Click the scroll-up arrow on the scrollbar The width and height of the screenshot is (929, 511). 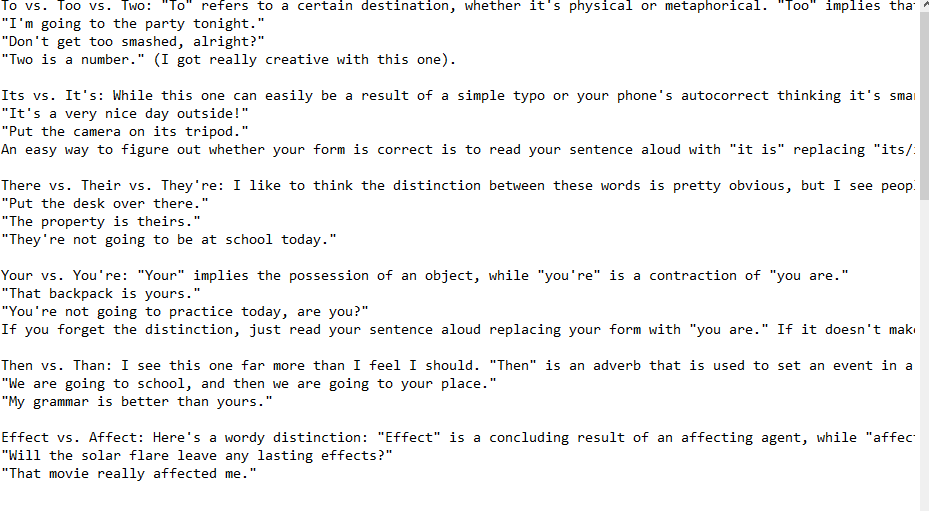924,5
